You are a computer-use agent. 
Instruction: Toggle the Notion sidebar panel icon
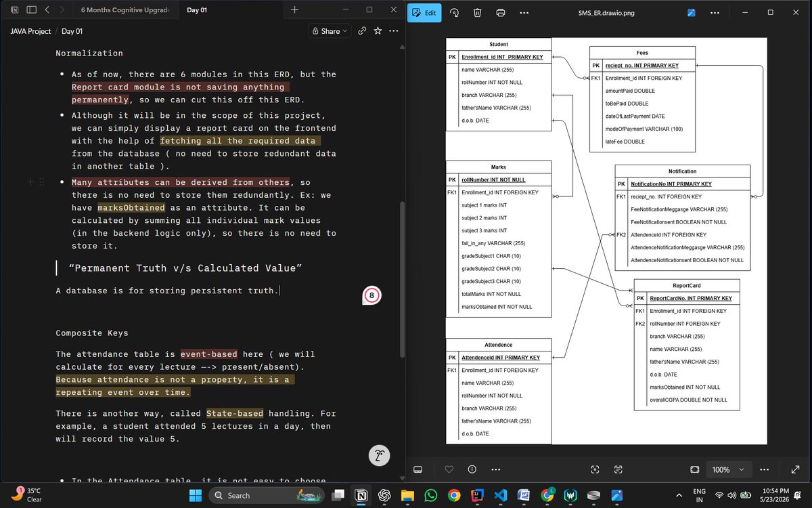coord(31,10)
